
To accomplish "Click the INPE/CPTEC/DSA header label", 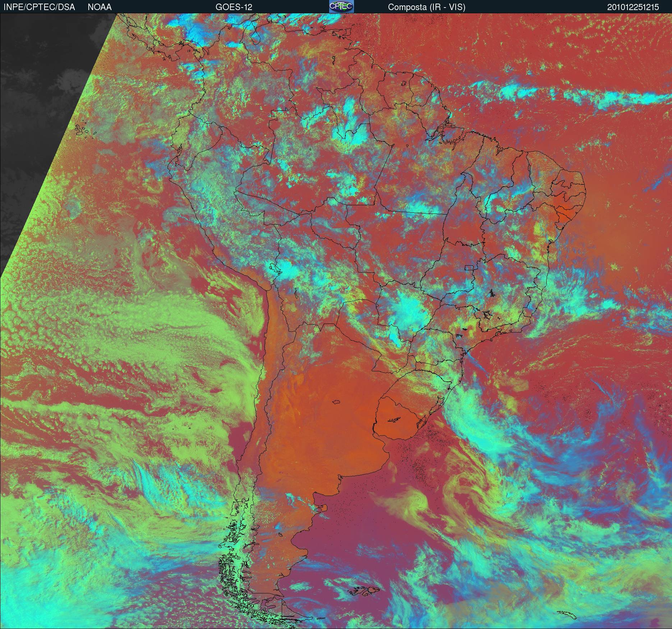I will [x=39, y=7].
